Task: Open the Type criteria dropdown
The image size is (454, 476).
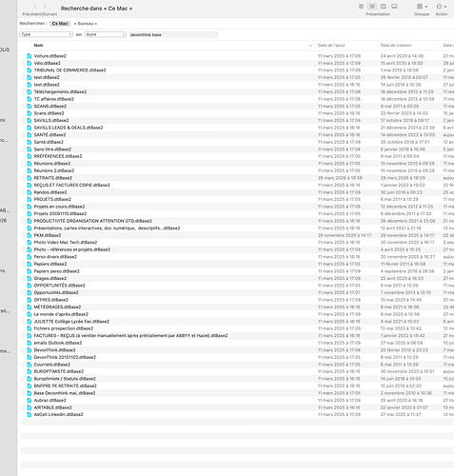Action: coord(46,34)
